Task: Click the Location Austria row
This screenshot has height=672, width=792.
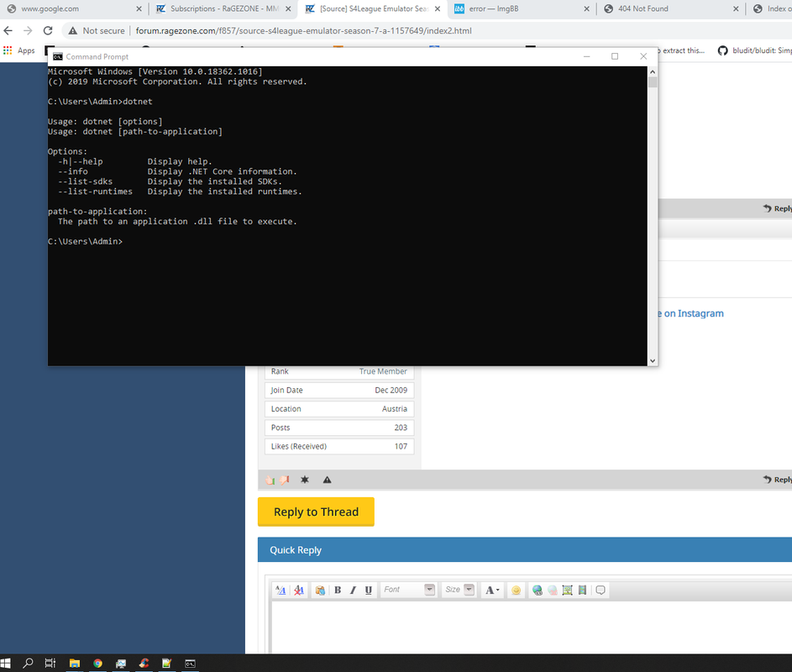Action: point(339,409)
